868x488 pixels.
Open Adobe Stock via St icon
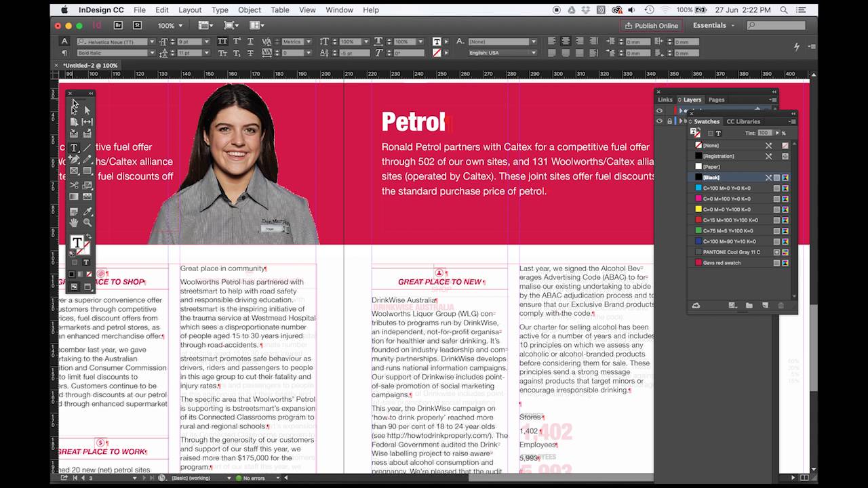coord(137,26)
